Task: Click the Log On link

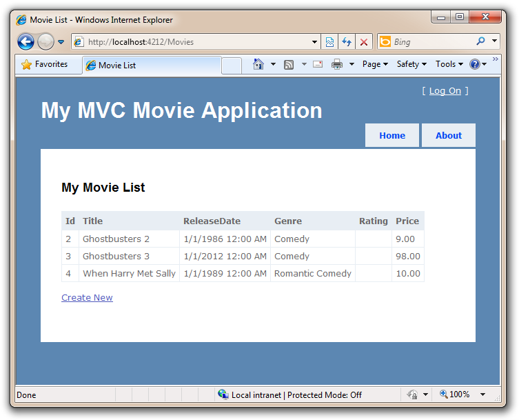Action: [x=445, y=91]
